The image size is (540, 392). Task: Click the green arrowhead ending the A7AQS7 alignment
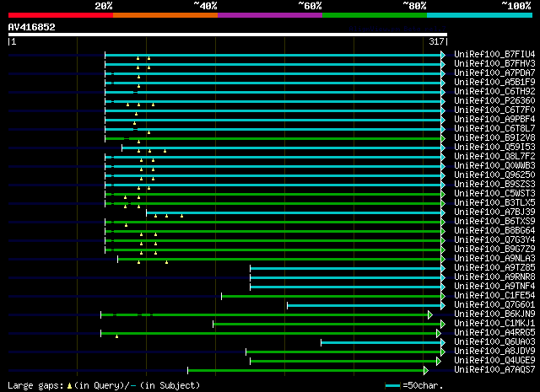pyautogui.click(x=426, y=371)
